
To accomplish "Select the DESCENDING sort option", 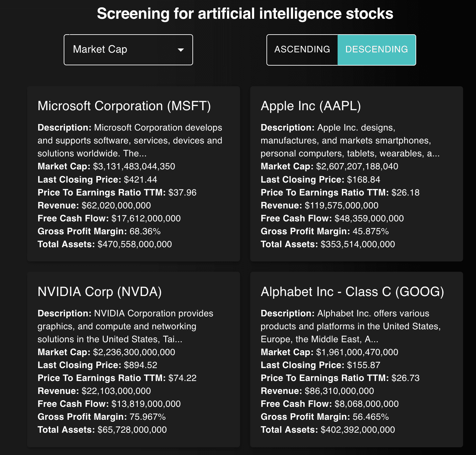I will coord(377,49).
